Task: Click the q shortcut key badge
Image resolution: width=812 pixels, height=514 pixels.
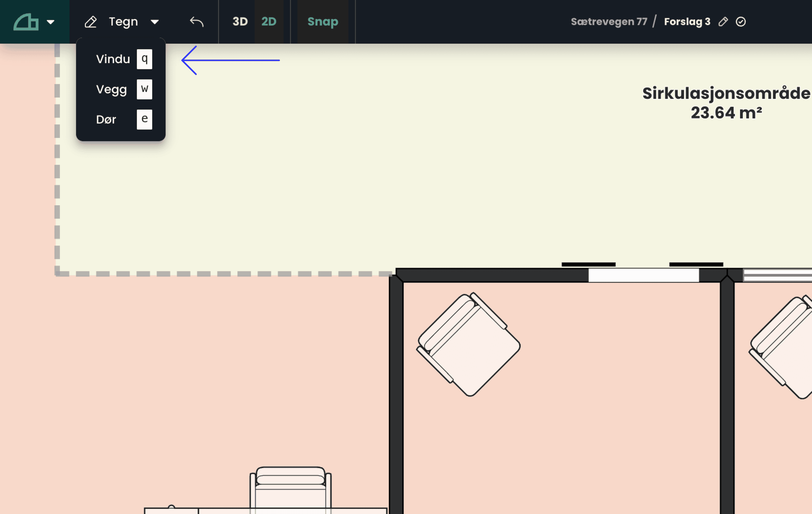Action: (x=144, y=59)
